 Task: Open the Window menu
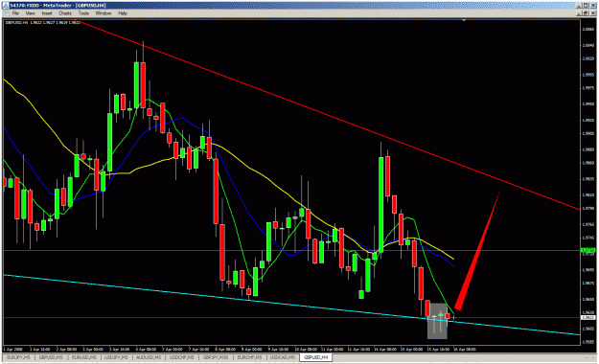104,13
